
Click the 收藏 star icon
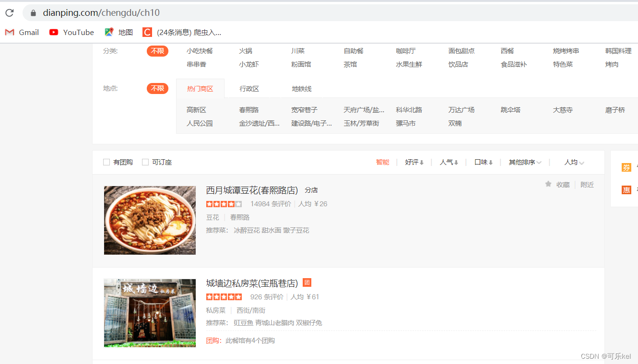tap(548, 184)
